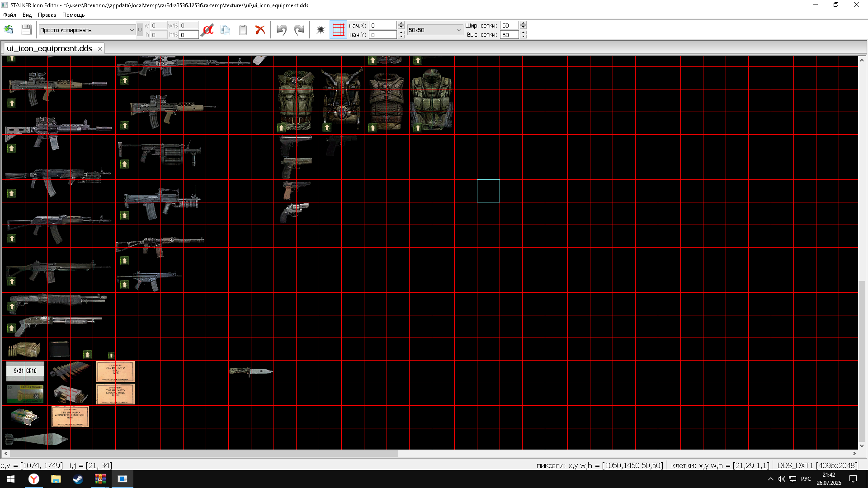Image resolution: width=868 pixels, height=488 pixels.
Task: Save file with the floppy disk icon
Action: [26, 30]
